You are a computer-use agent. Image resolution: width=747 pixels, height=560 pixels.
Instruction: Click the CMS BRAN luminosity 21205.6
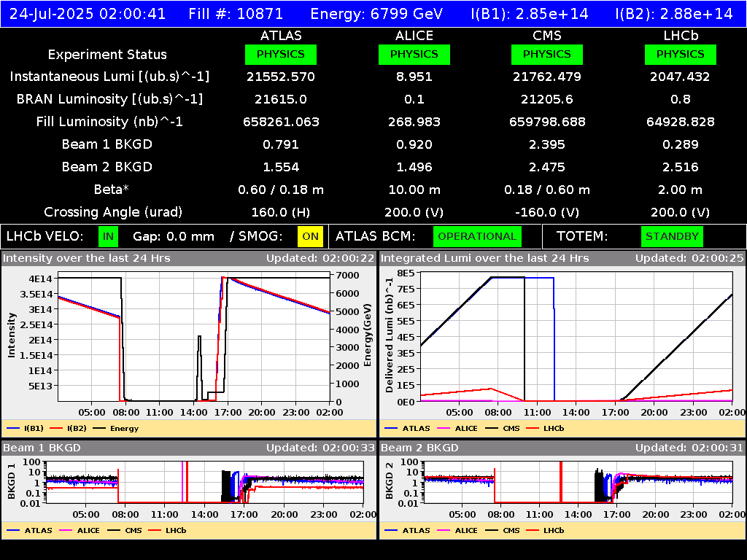pos(547,99)
